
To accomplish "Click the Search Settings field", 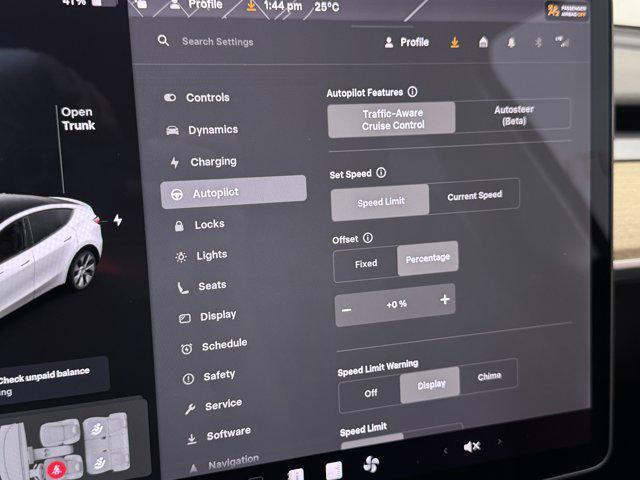I will point(218,42).
